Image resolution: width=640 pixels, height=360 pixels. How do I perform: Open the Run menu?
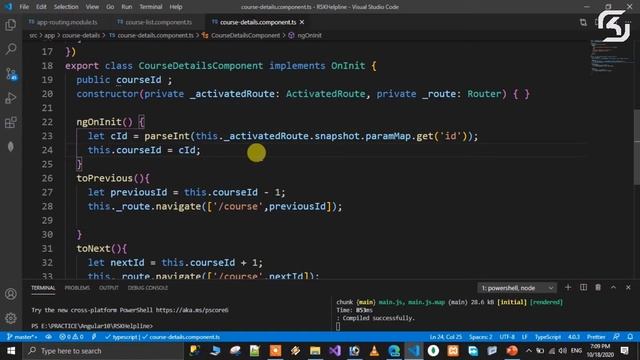pyautogui.click(x=127, y=7)
